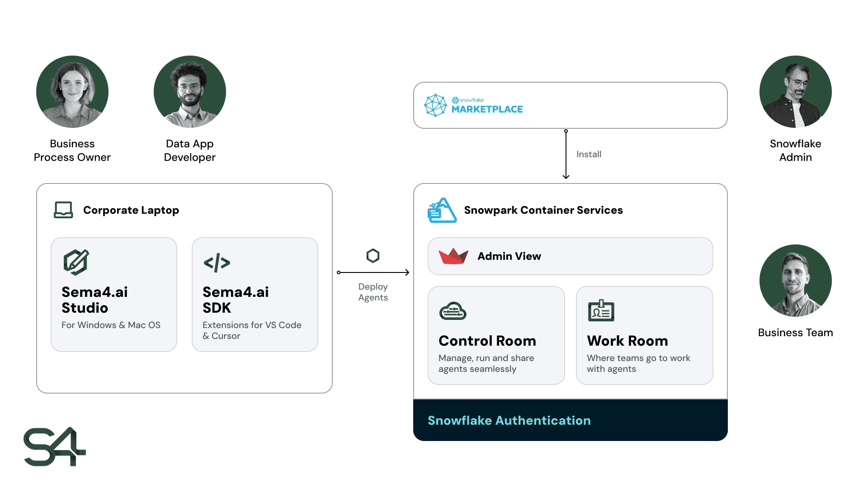Click the Snowpark Container Services mountain icon
Viewport: 868px width, 488px height.
[x=442, y=210]
